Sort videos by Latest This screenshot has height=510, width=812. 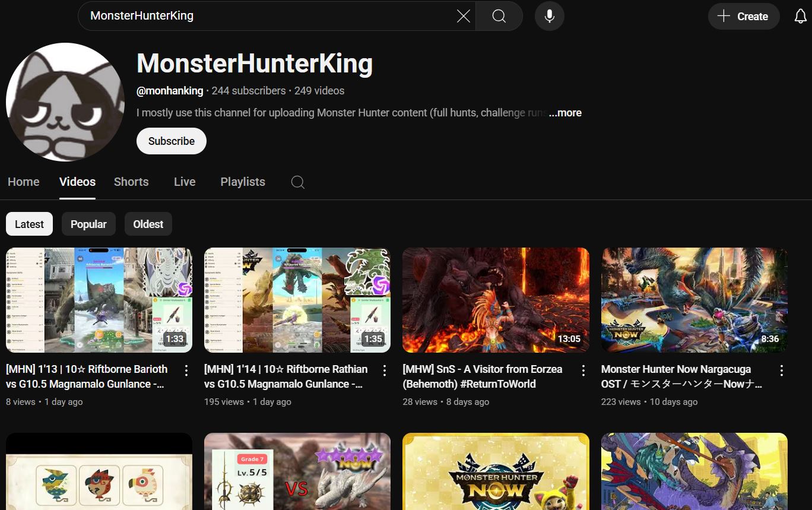[x=29, y=224]
